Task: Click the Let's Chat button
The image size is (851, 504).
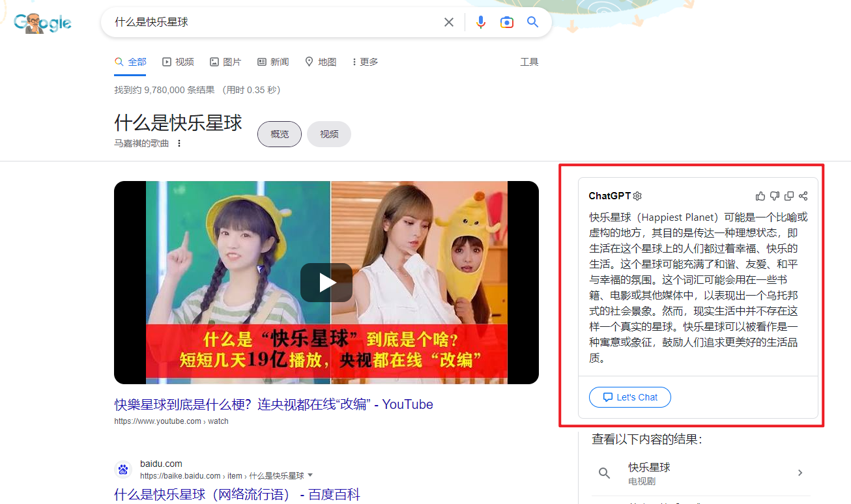Action: [x=629, y=397]
